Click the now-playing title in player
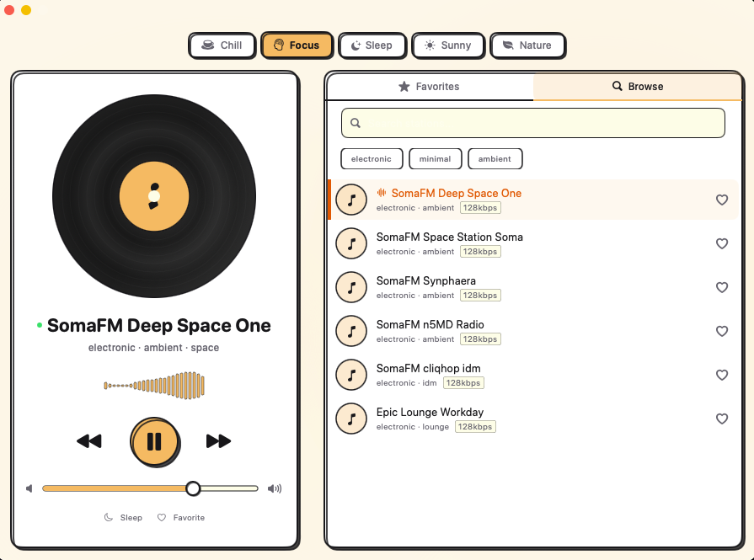754x560 pixels. (158, 325)
